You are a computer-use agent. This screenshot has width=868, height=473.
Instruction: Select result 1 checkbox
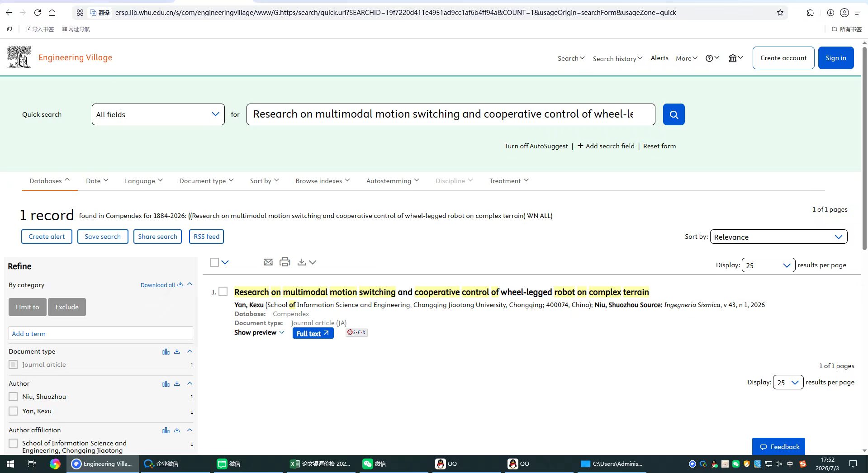(x=223, y=292)
